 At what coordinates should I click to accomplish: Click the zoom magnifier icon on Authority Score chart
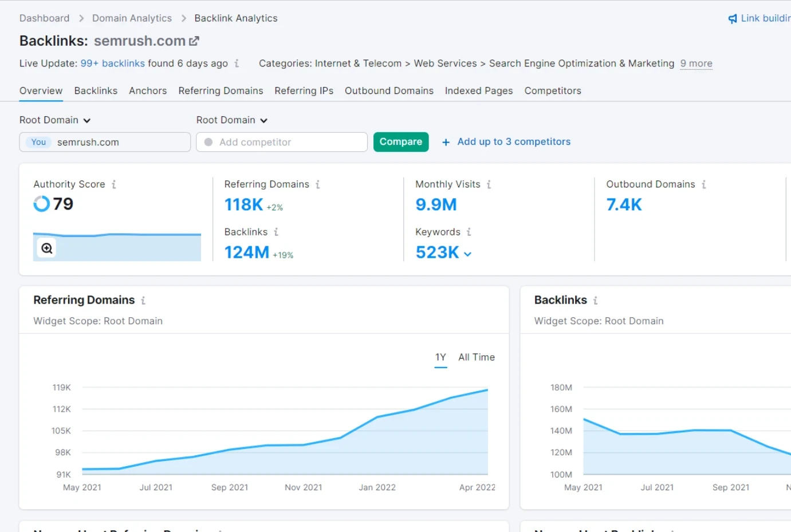pyautogui.click(x=46, y=247)
